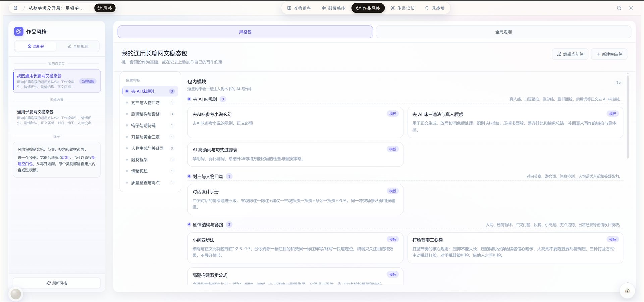Click the 作品风格 purple panel icon
The height and width of the screenshot is (302, 644).
point(19,32)
